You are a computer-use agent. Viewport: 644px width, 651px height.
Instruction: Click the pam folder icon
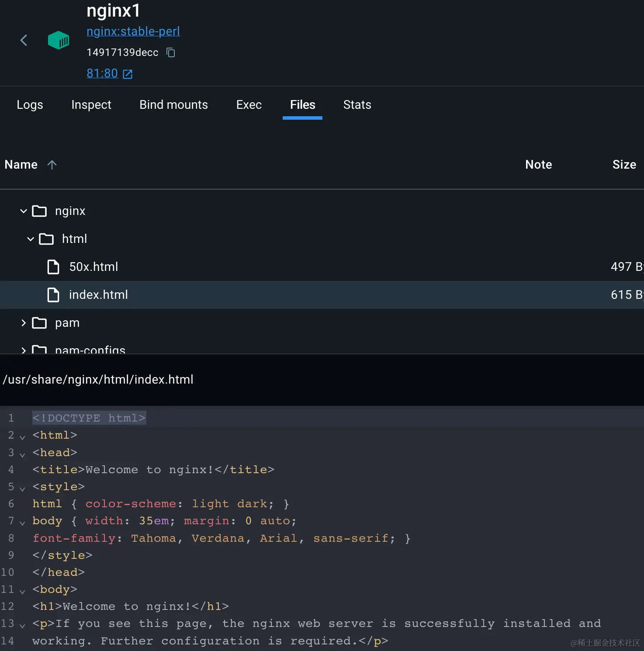pyautogui.click(x=39, y=323)
